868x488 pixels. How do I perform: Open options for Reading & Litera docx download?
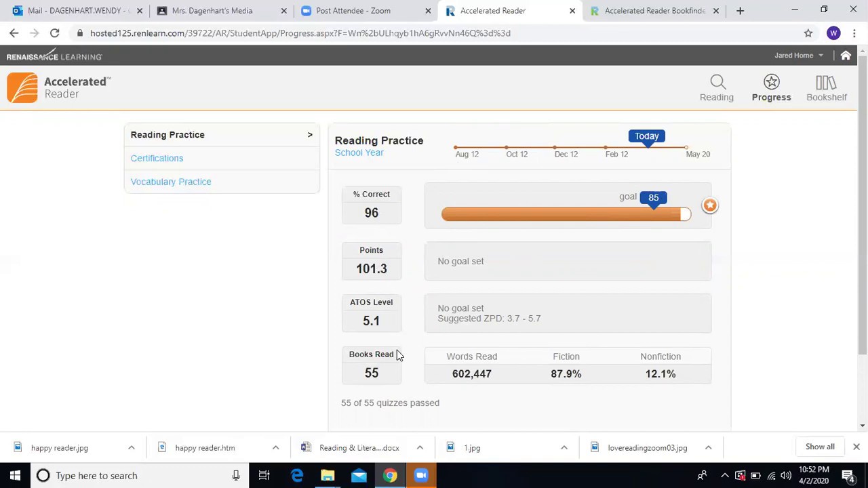click(420, 448)
